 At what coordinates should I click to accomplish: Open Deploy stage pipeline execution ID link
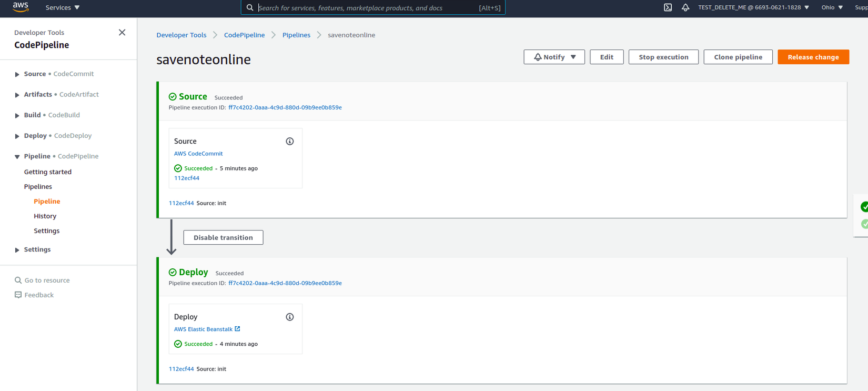(x=285, y=283)
